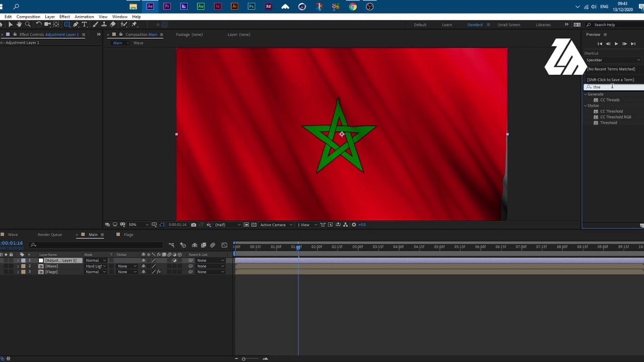This screenshot has height=362, width=644.
Task: Select the Horizontal Type tool
Action: pyautogui.click(x=85, y=24)
